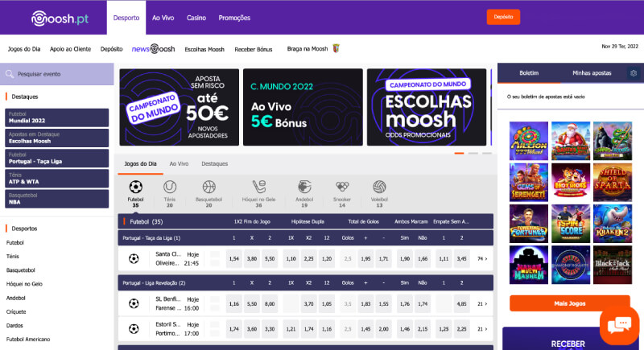Open the Desporto main tab
644x350 pixels.
126,18
